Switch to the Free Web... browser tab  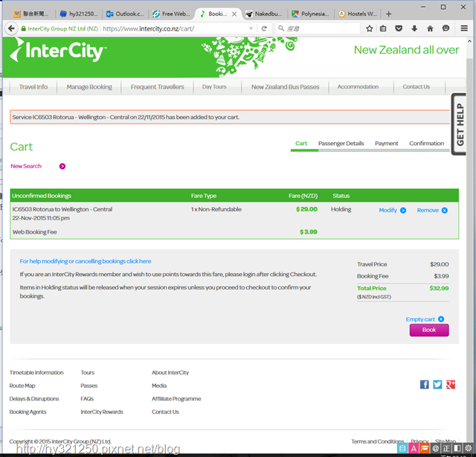click(172, 14)
